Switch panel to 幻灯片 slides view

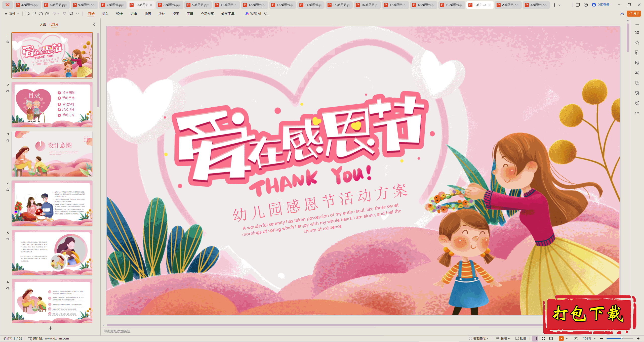coord(54,24)
